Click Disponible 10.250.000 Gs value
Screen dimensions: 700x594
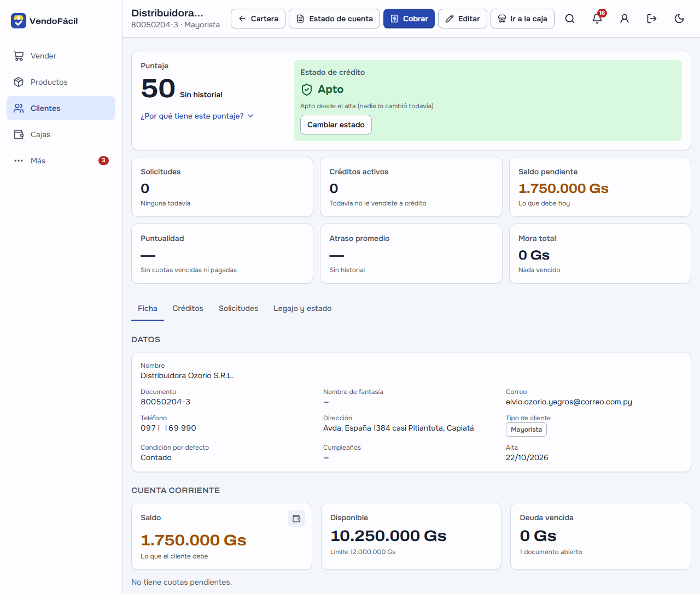click(388, 536)
